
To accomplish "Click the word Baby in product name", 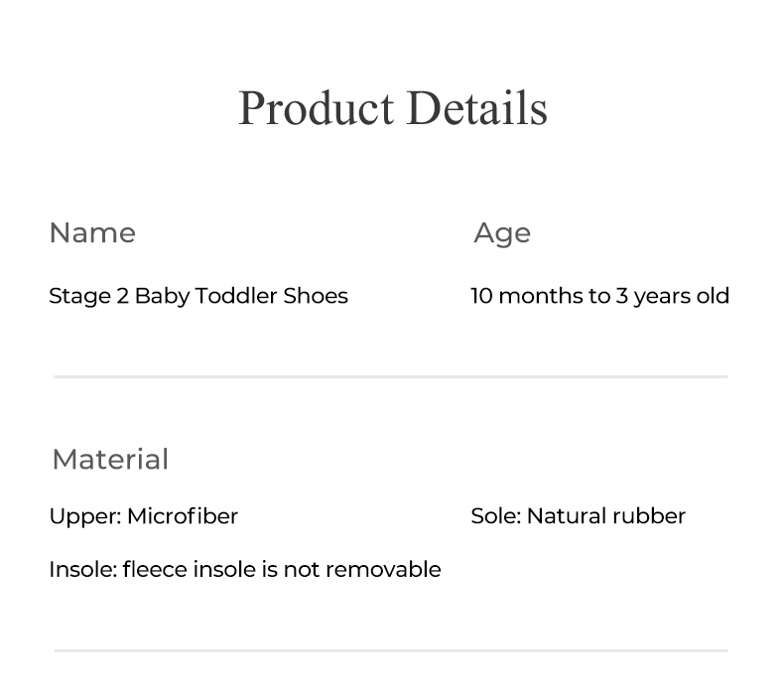I will pyautogui.click(x=162, y=296).
